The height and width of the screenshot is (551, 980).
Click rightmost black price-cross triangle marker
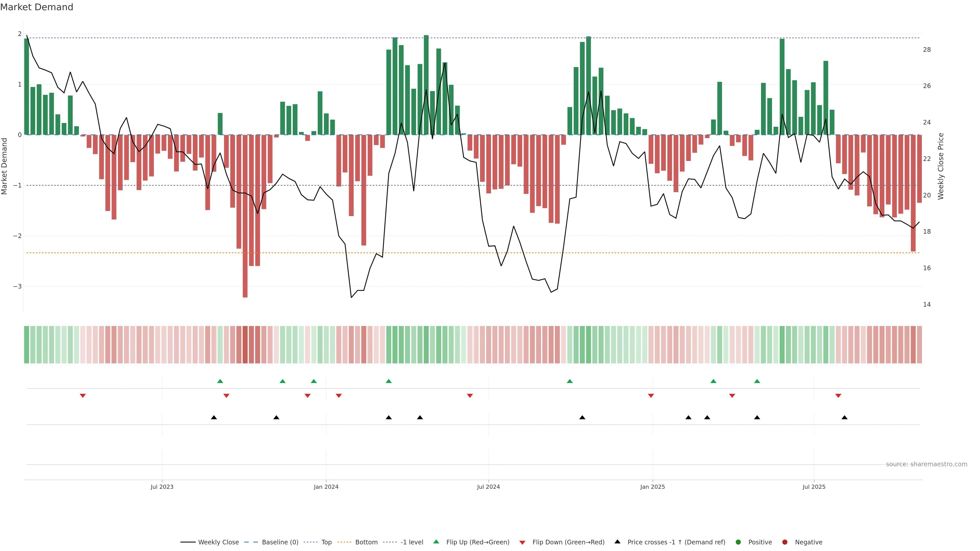pos(844,418)
